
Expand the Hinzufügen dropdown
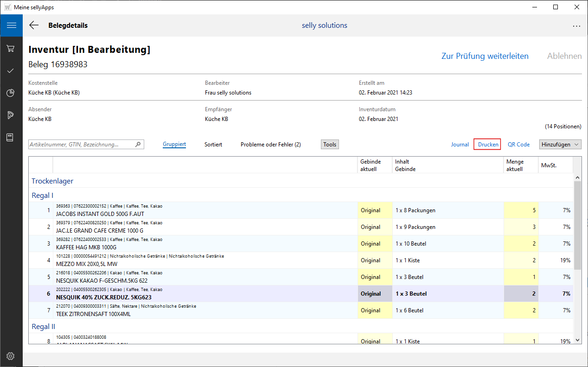(560, 145)
